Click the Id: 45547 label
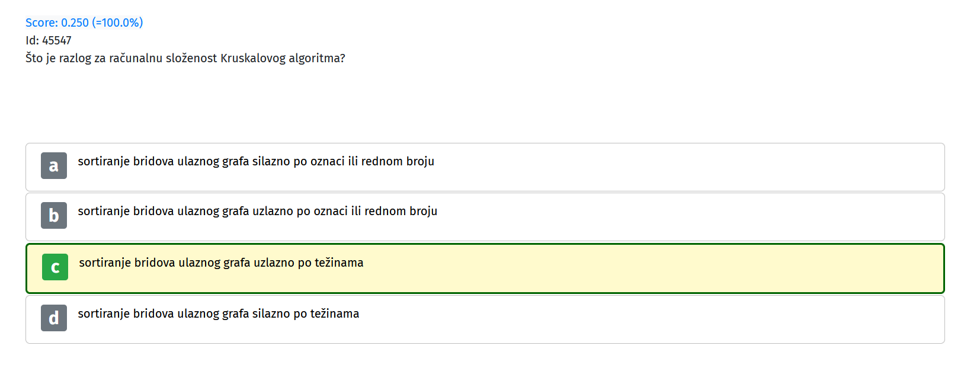Viewport: 980px width, 371px height. point(49,40)
